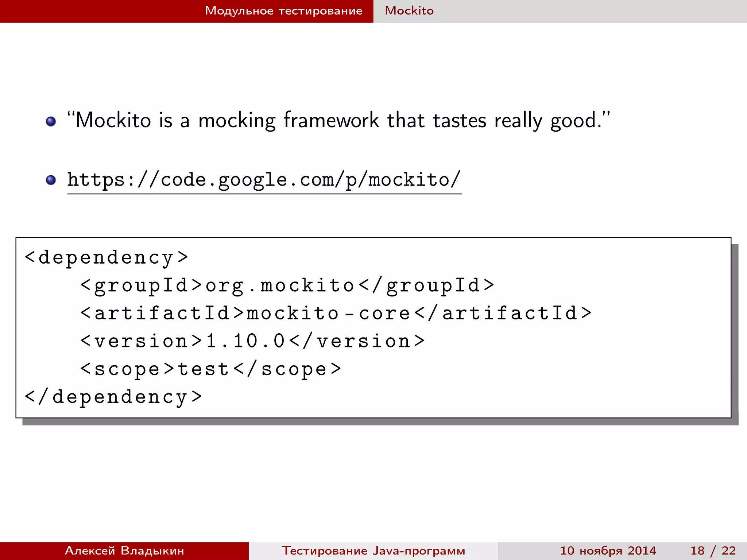747x560 pixels.
Task: Click the date 10 ноября 2014
Action: pos(608,551)
